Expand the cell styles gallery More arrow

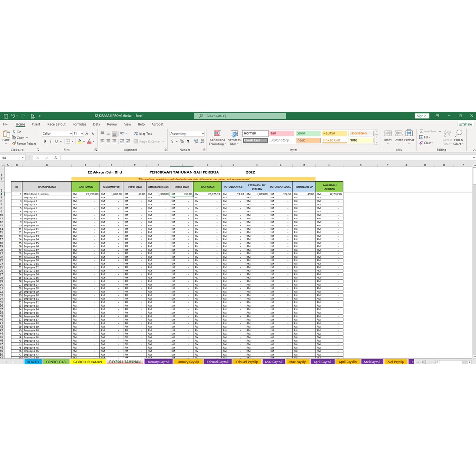tap(377, 142)
